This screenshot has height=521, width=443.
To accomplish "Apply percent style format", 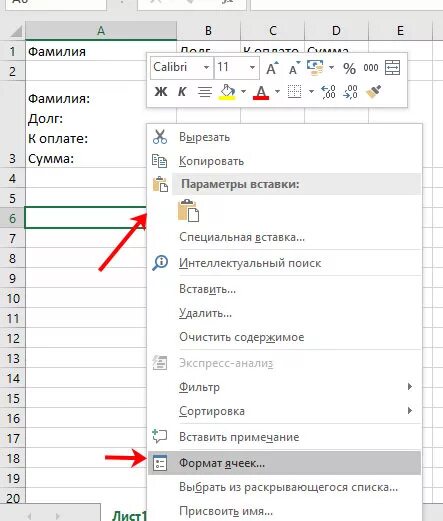I will pyautogui.click(x=349, y=68).
